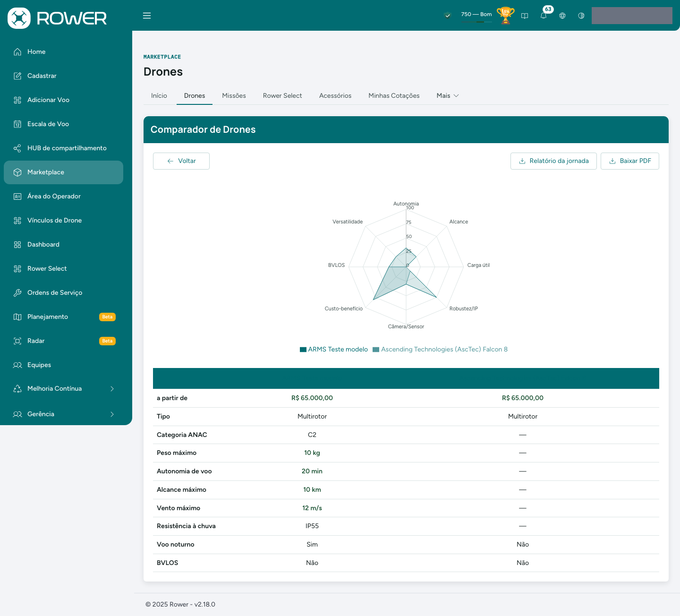
Task: Open the book documentation icon
Action: point(525,16)
